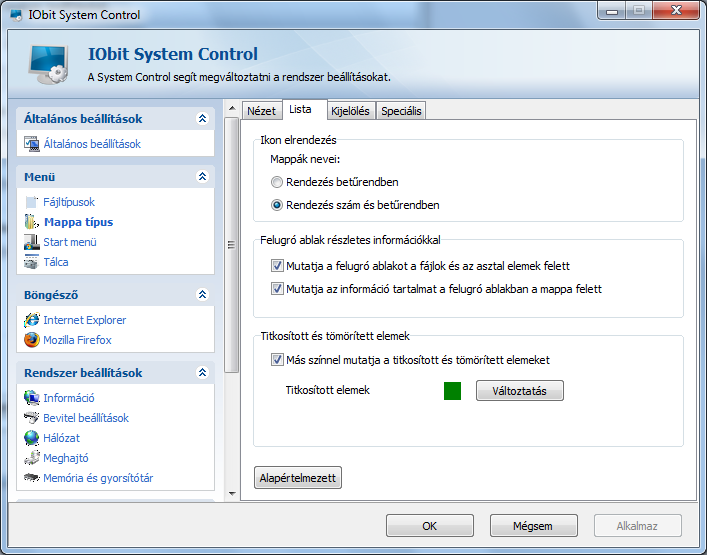Click the Meghajtó drive icon
Screen dimensions: 707x555
(32, 458)
